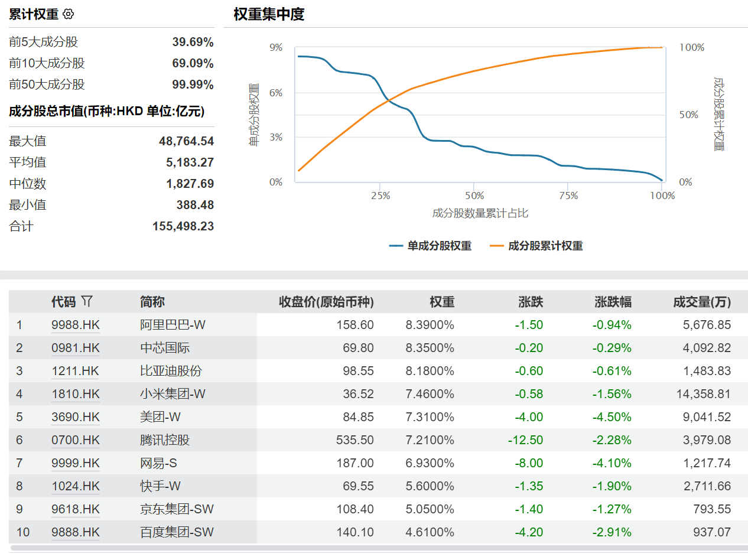Viewport: 748px width, 560px height.
Task: Open the 9618.HK JD stock link
Action: (x=75, y=509)
